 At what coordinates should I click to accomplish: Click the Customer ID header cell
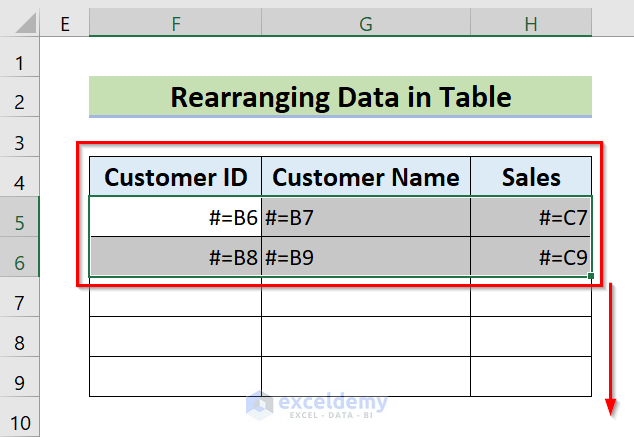click(175, 178)
